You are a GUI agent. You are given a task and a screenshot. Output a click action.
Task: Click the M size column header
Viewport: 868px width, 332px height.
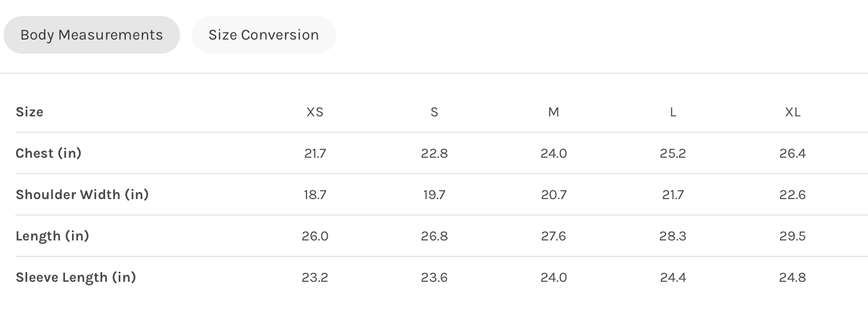554,112
